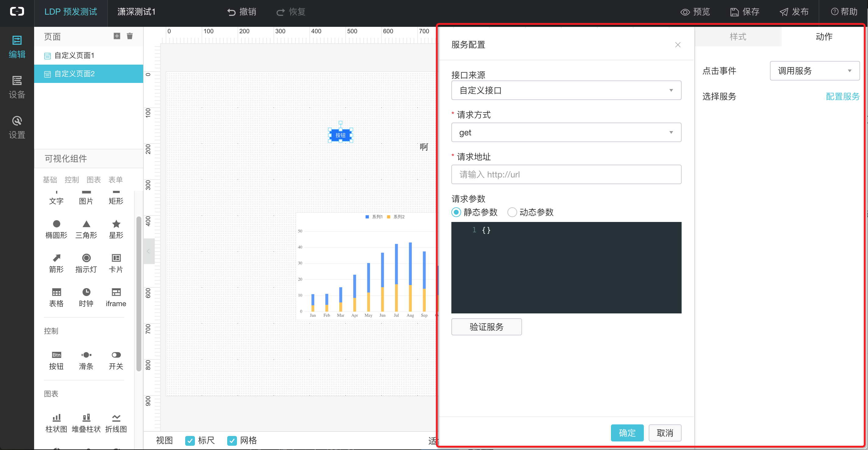Switch to the 样式 tab
Screen dimensions: 868x450
point(738,36)
